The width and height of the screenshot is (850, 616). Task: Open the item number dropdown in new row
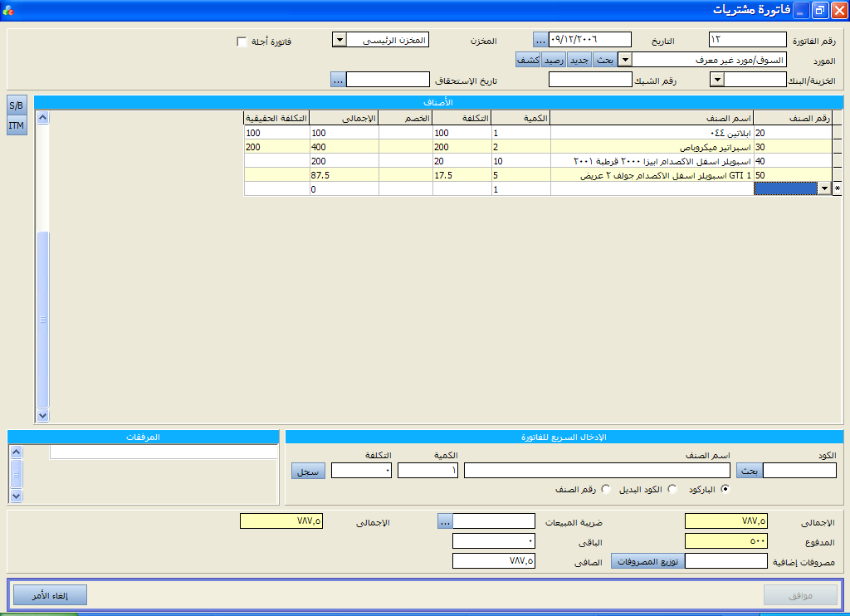pyautogui.click(x=824, y=188)
